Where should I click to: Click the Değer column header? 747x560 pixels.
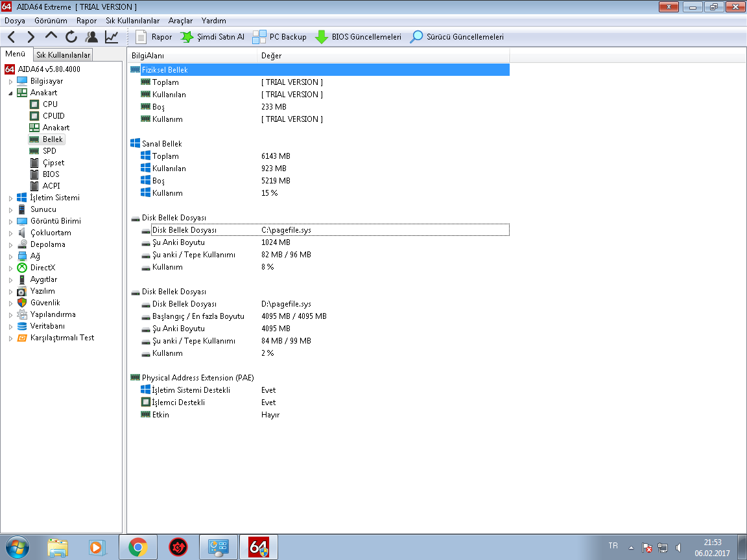pyautogui.click(x=383, y=56)
